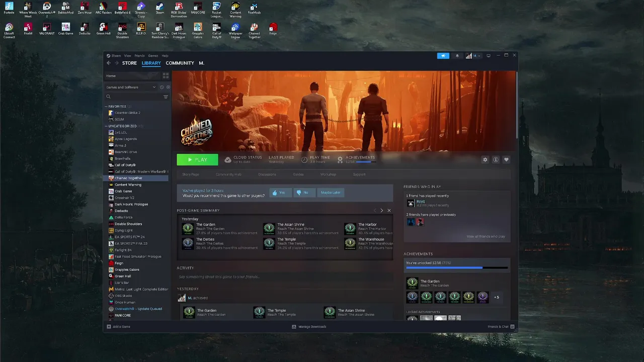The height and width of the screenshot is (362, 644).
Task: Click the +5 more achievements badge
Action: (x=497, y=297)
